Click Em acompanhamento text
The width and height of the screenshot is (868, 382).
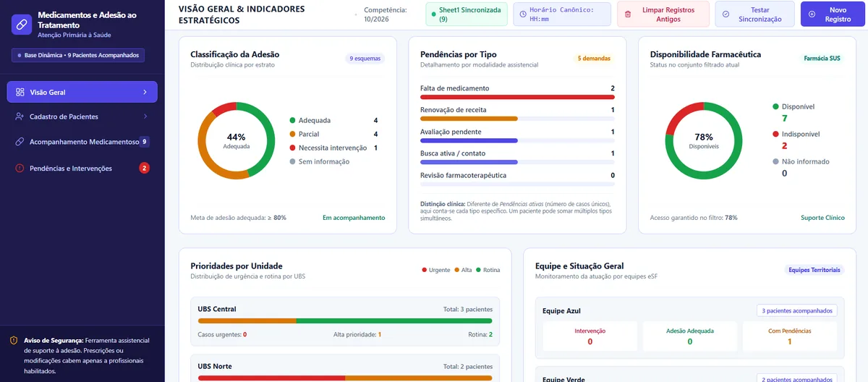click(354, 218)
